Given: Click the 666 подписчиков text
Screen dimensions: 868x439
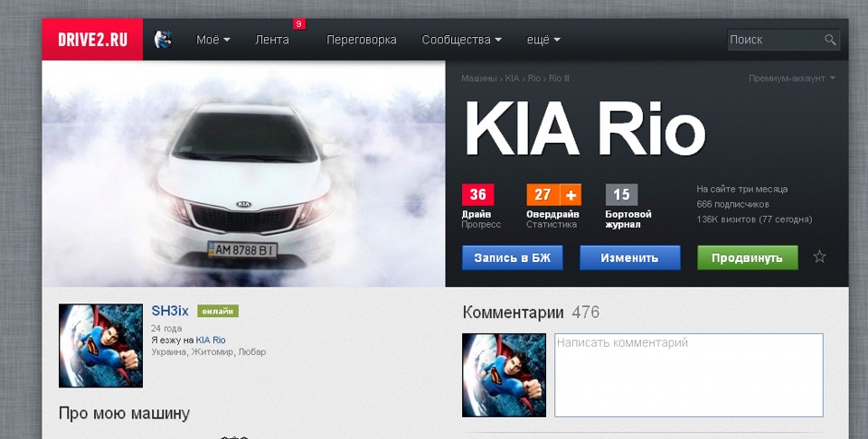Looking at the screenshot, I should pos(733,204).
